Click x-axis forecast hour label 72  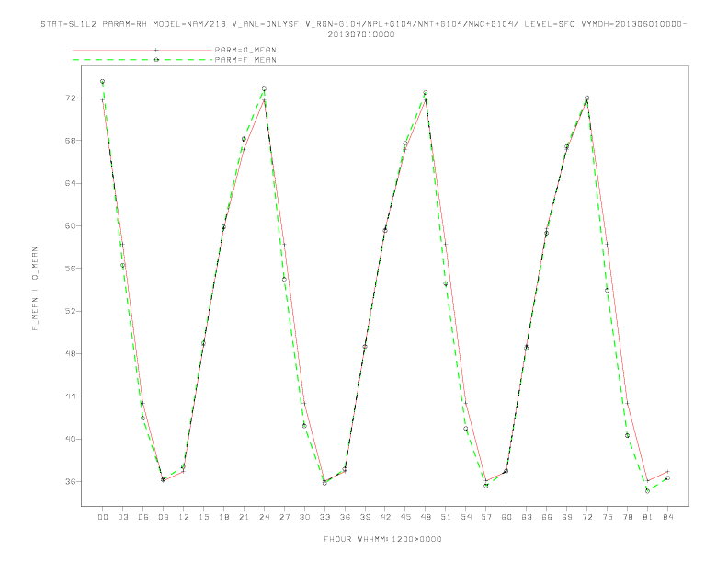coord(586,517)
